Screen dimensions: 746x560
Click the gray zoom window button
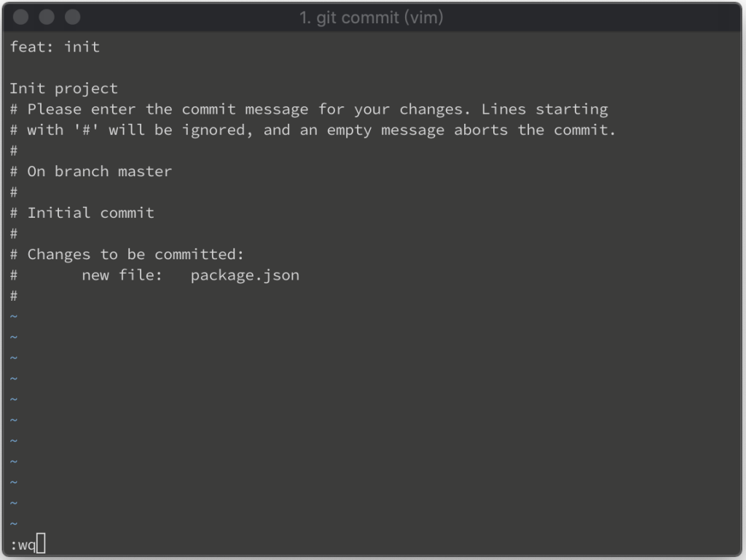coord(73,17)
